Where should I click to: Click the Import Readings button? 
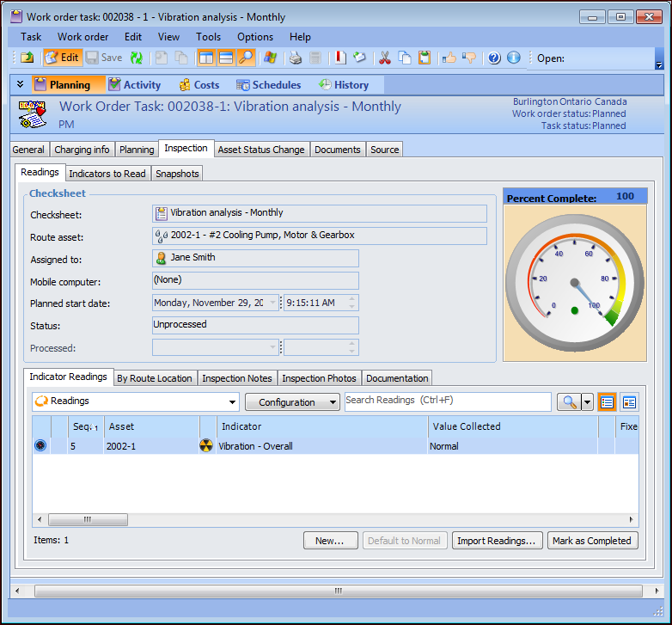click(x=498, y=541)
